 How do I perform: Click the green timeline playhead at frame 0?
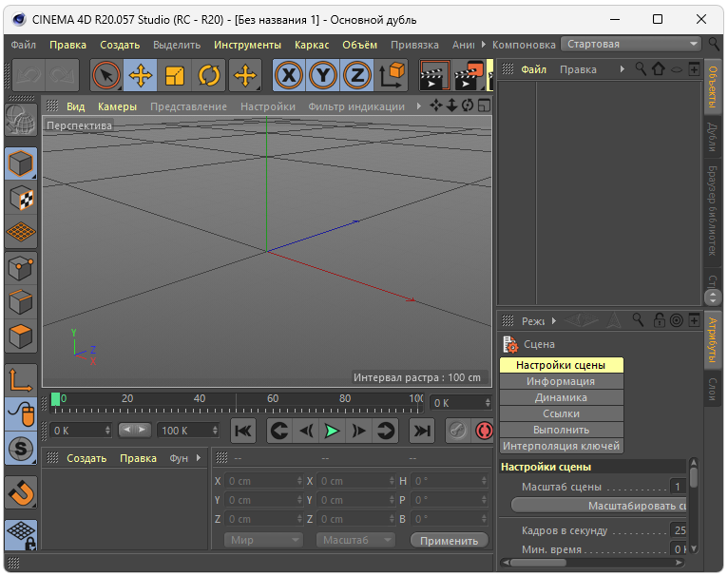[56, 398]
